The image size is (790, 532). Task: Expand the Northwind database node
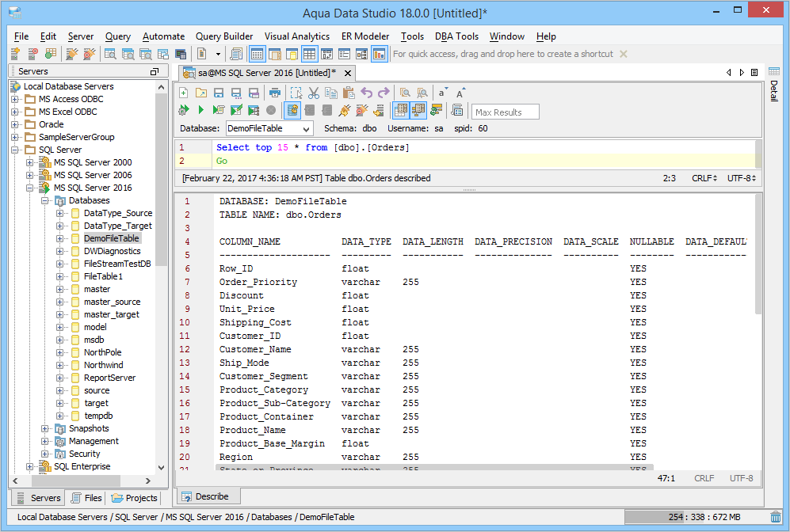pyautogui.click(x=61, y=365)
